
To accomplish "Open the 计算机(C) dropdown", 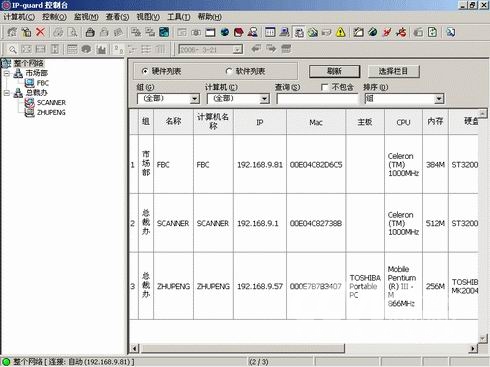I will click(265, 99).
